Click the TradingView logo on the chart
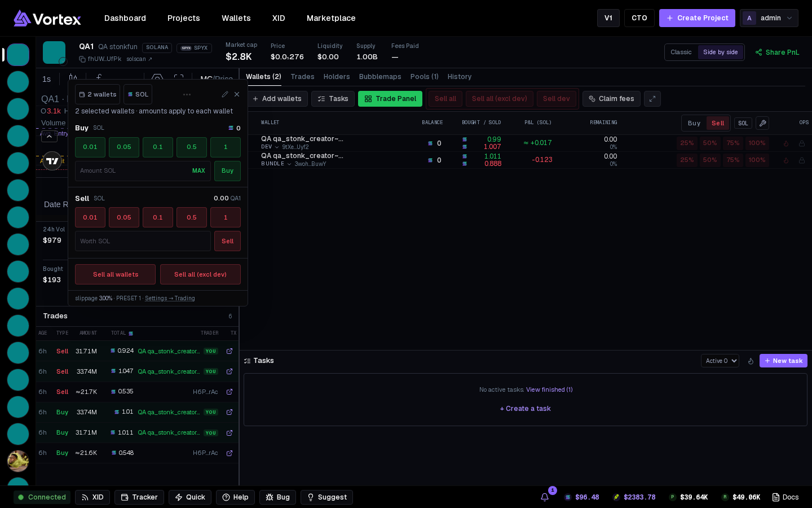This screenshot has width=812, height=508. (x=52, y=161)
